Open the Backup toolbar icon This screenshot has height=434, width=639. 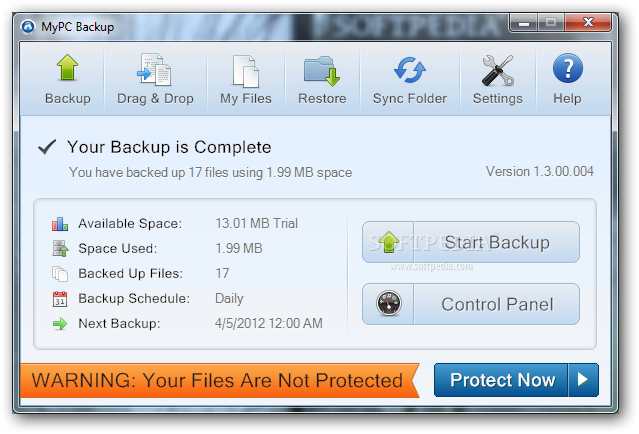point(67,80)
